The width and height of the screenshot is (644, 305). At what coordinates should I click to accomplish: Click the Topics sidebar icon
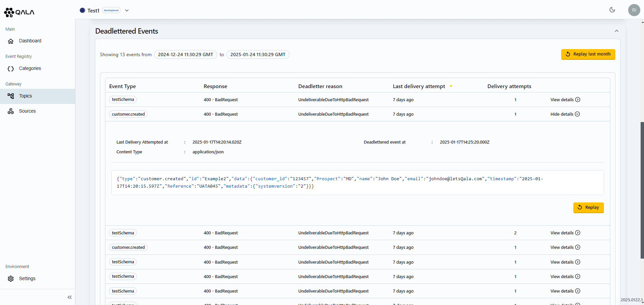tap(11, 96)
